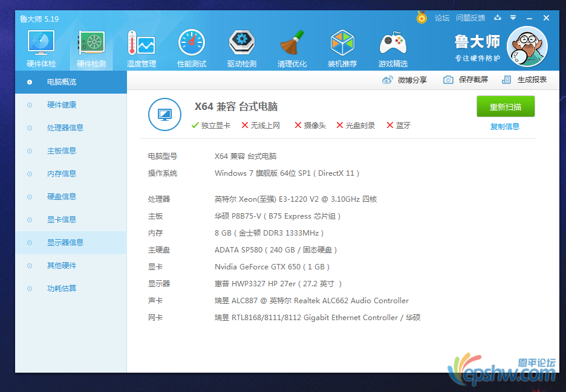Open 功耗估算 power estimate

point(71,289)
